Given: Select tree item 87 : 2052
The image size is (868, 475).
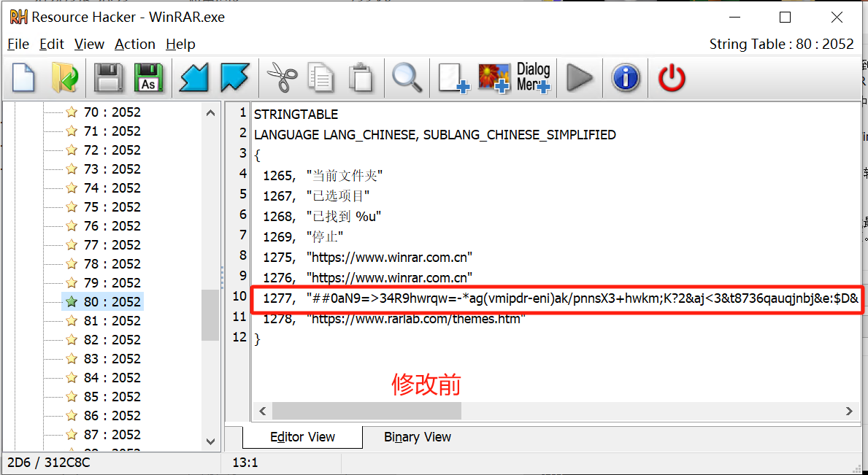Looking at the screenshot, I should (112, 435).
